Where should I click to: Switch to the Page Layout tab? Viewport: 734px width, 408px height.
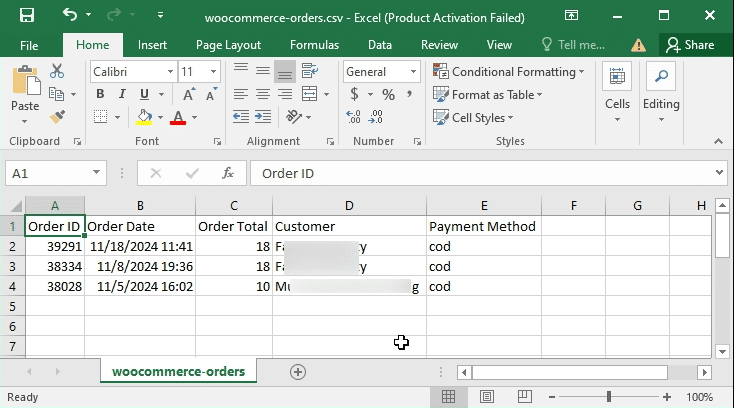[x=228, y=45]
